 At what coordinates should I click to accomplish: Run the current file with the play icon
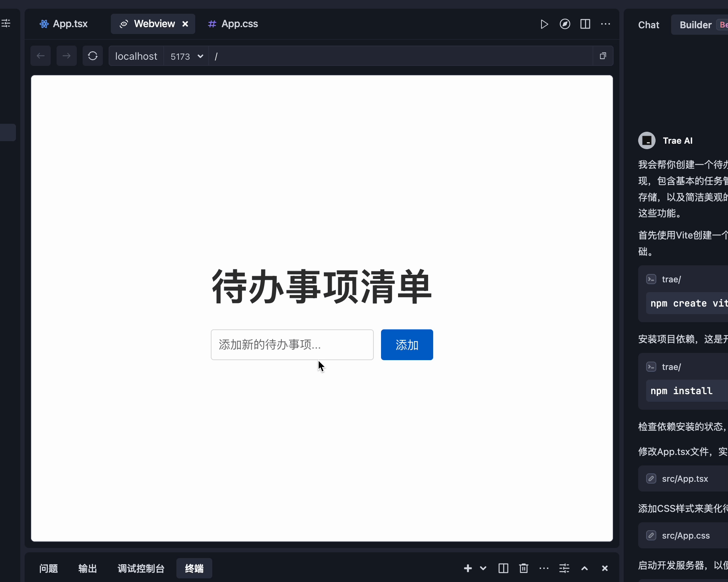pos(544,24)
